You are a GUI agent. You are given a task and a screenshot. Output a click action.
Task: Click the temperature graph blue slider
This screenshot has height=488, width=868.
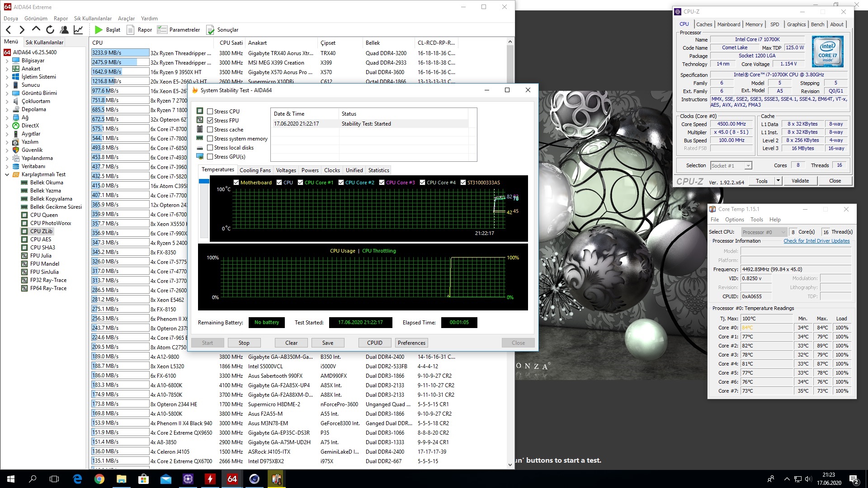pos(204,181)
